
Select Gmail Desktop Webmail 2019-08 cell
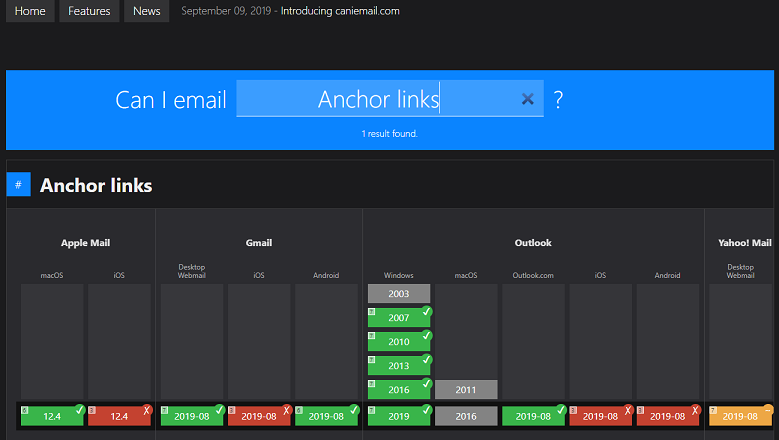tap(192, 416)
